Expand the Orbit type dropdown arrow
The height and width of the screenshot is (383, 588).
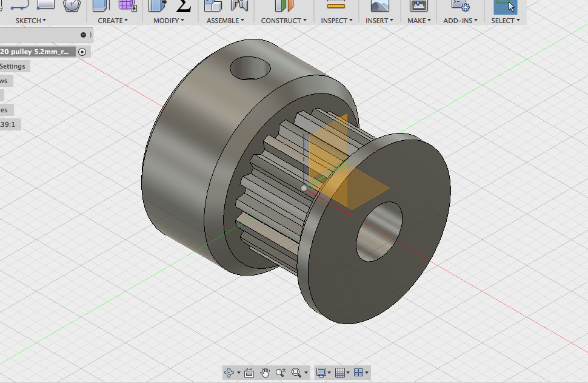click(x=239, y=373)
